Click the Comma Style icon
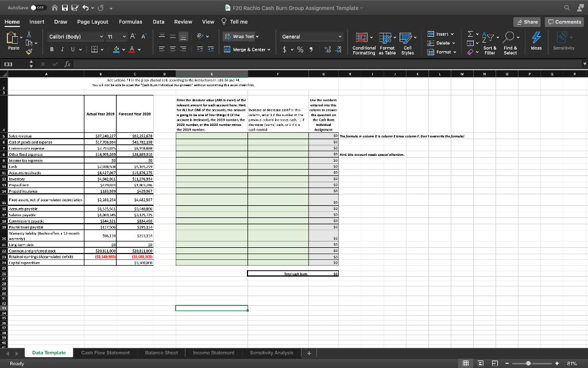 click(311, 49)
